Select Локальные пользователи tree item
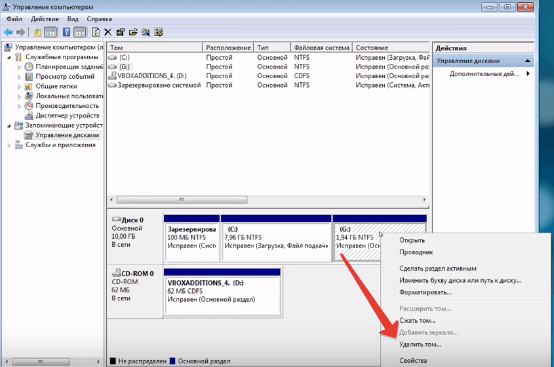The image size is (554, 367). click(x=69, y=96)
